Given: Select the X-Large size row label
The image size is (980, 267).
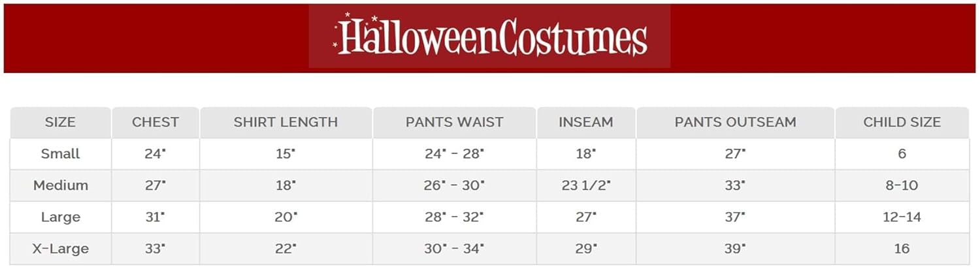Looking at the screenshot, I should coord(60,249).
